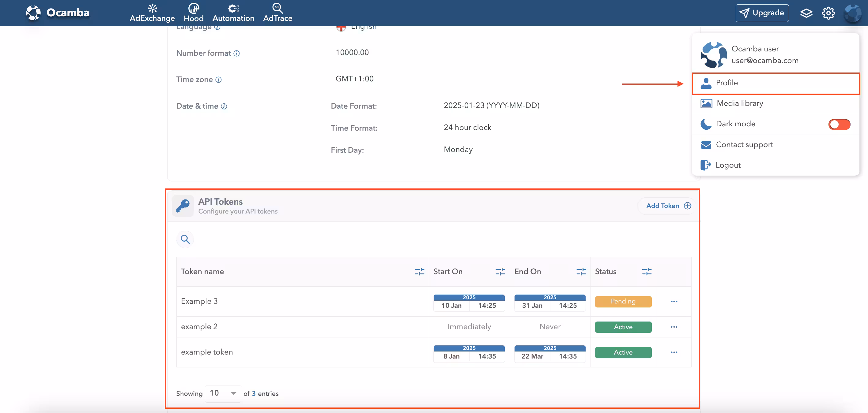Open the AdExchange navigation item
Screen dimensions: 868x413
[152, 13]
